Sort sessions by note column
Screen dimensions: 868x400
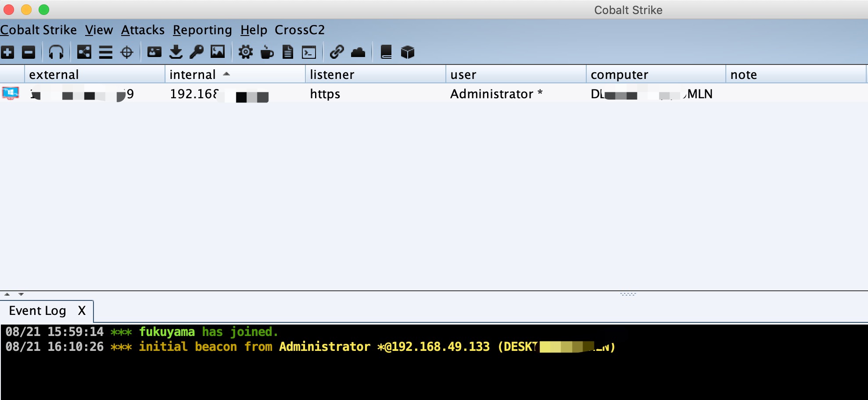click(x=796, y=74)
